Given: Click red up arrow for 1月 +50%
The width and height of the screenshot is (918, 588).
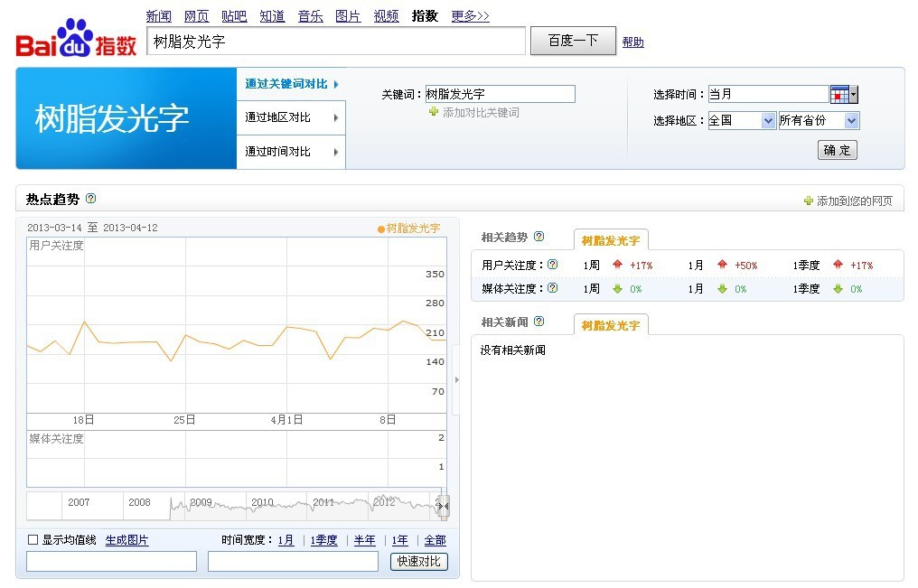Looking at the screenshot, I should (722, 265).
